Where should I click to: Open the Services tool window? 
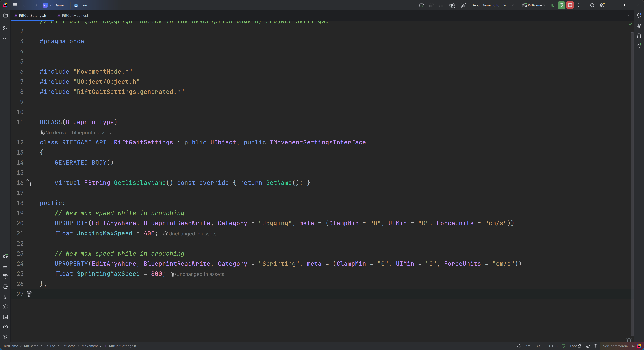pyautogui.click(x=5, y=287)
